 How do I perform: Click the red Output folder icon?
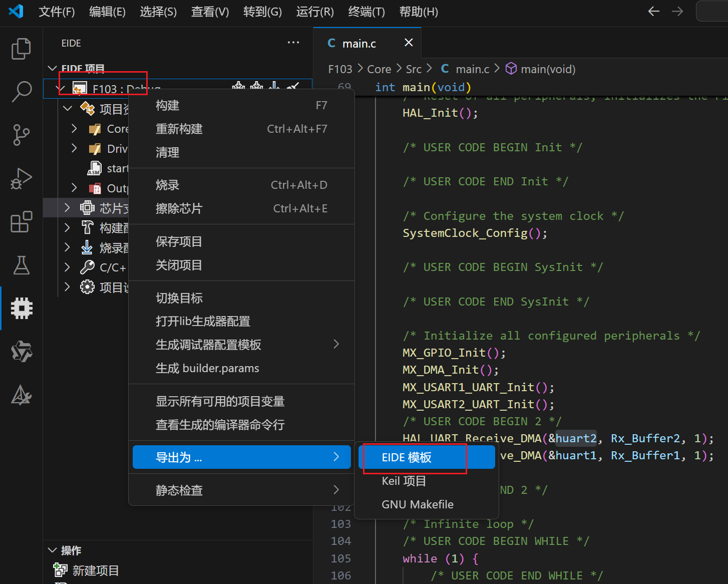pos(95,188)
